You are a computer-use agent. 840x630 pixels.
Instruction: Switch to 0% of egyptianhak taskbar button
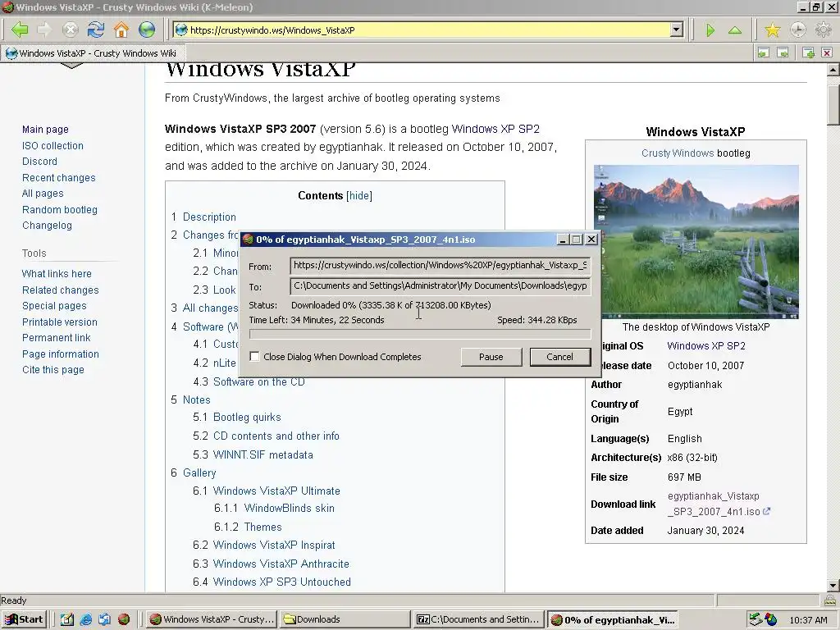point(613,619)
